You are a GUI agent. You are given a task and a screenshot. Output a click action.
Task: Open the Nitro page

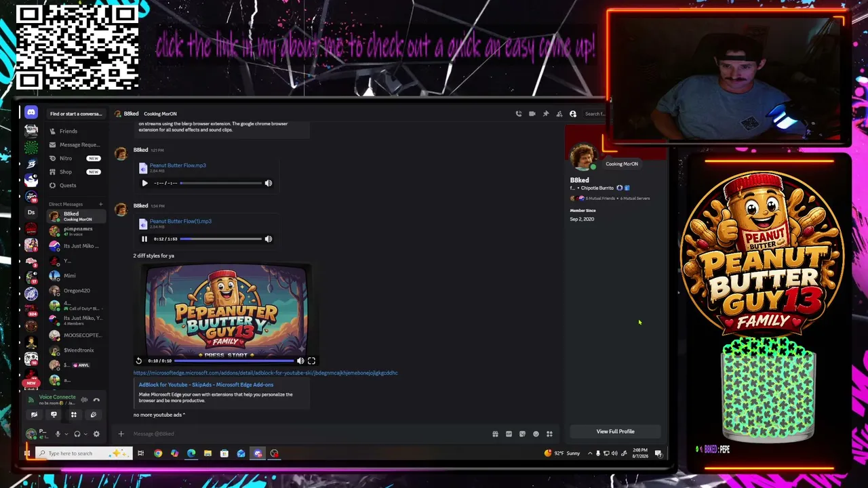(75, 159)
